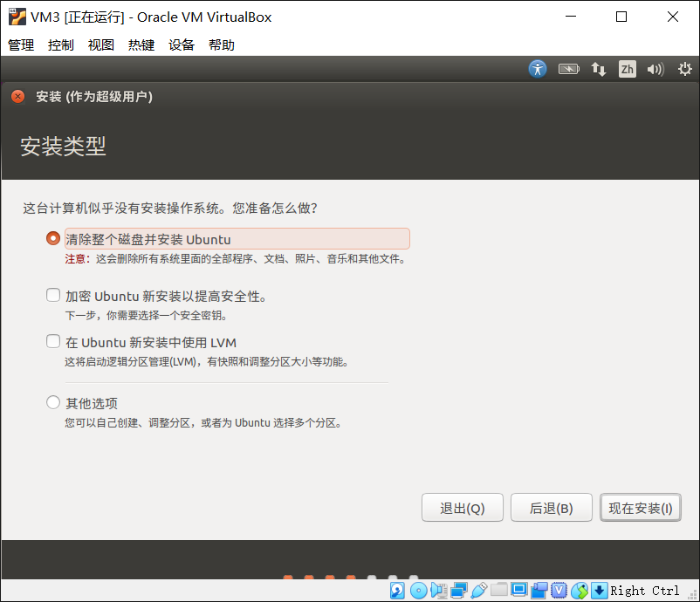Click the optical drive status icon
This screenshot has width=700, height=602.
tap(418, 591)
